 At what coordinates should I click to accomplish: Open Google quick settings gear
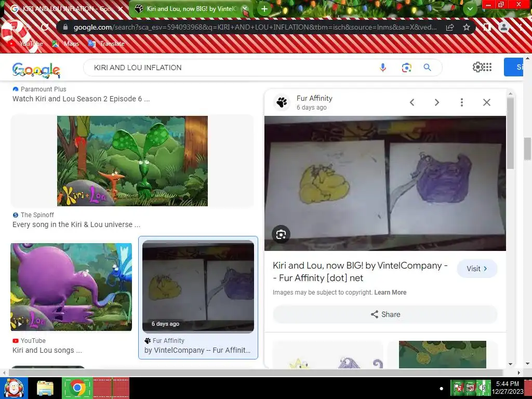(477, 67)
